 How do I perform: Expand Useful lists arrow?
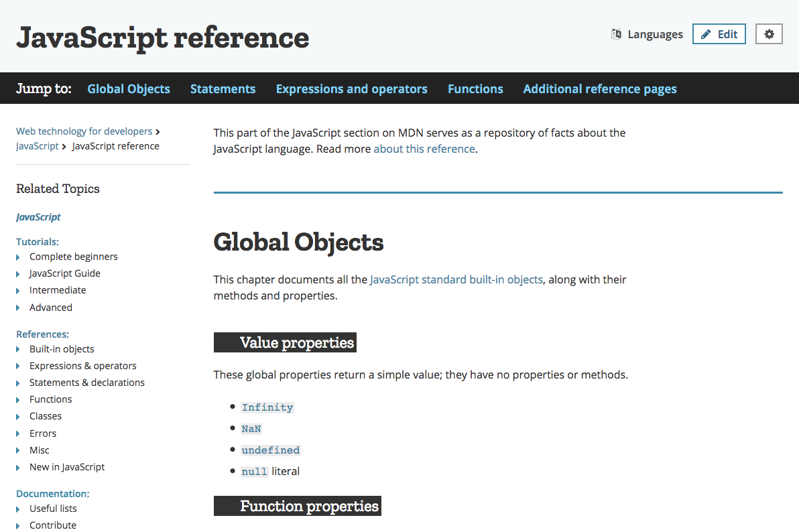(x=18, y=509)
